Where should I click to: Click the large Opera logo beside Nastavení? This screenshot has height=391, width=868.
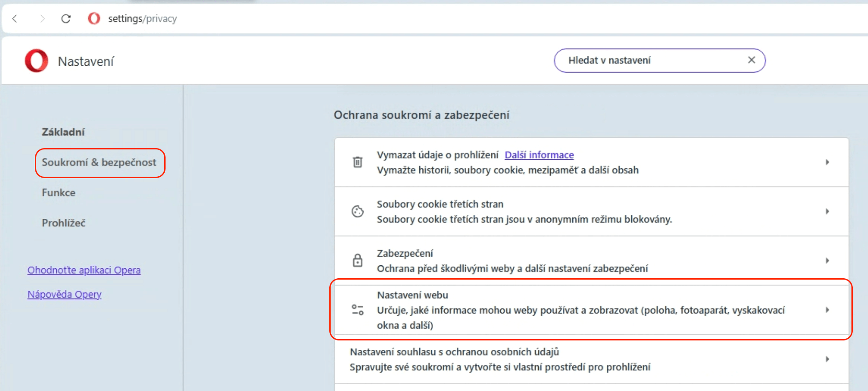tap(36, 61)
